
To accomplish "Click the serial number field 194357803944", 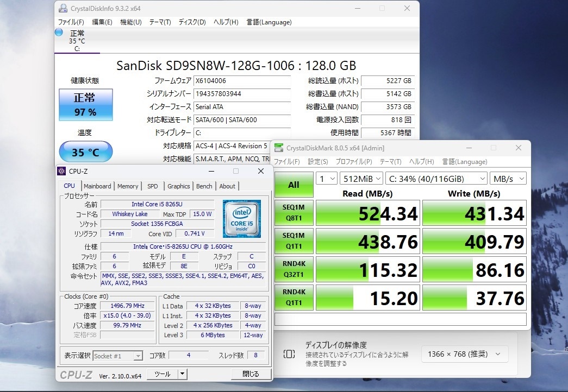I will 242,94.
